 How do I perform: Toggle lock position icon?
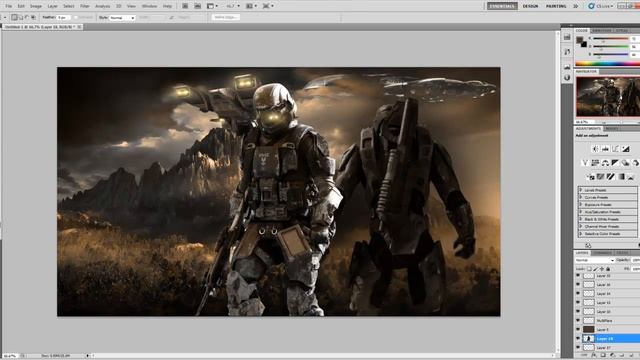click(x=602, y=269)
